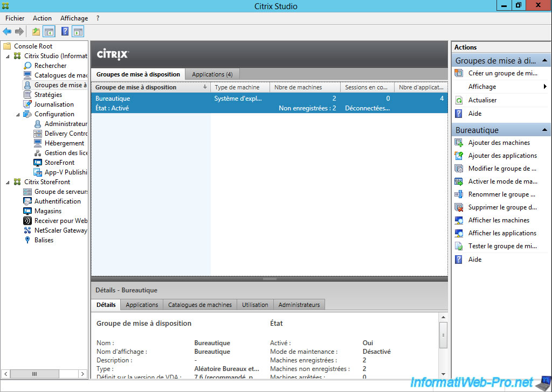Open the Affichage menu in menu bar
552x392 pixels.
click(74, 18)
